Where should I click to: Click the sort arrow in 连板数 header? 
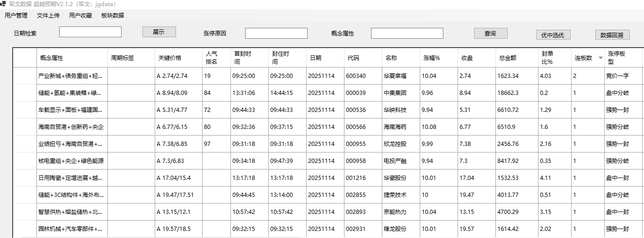pyautogui.click(x=601, y=58)
